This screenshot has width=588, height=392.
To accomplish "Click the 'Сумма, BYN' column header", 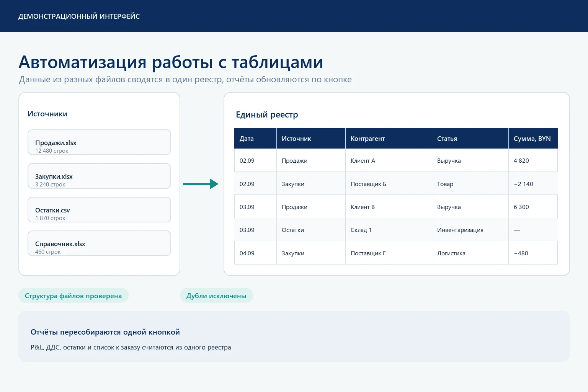I will point(533,138).
